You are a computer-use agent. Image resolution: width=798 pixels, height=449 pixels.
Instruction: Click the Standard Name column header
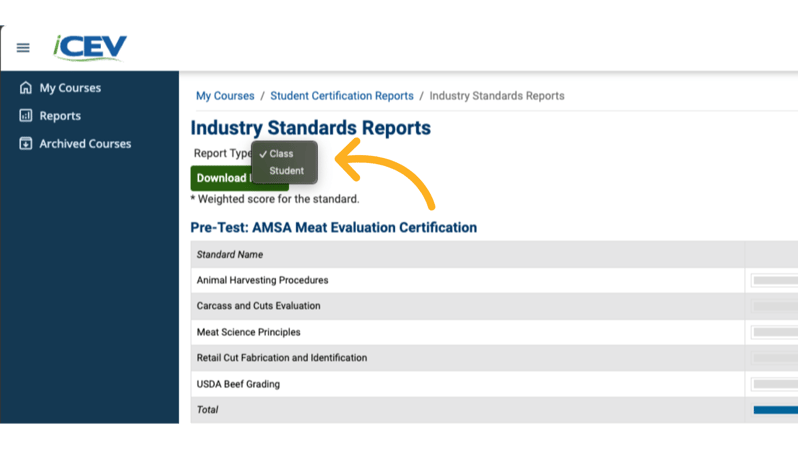pos(230,255)
